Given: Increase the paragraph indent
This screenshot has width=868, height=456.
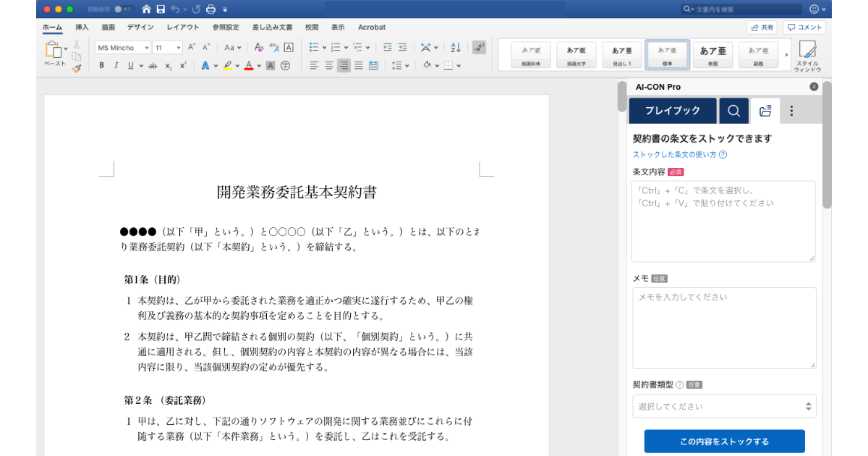Looking at the screenshot, I should [x=402, y=47].
